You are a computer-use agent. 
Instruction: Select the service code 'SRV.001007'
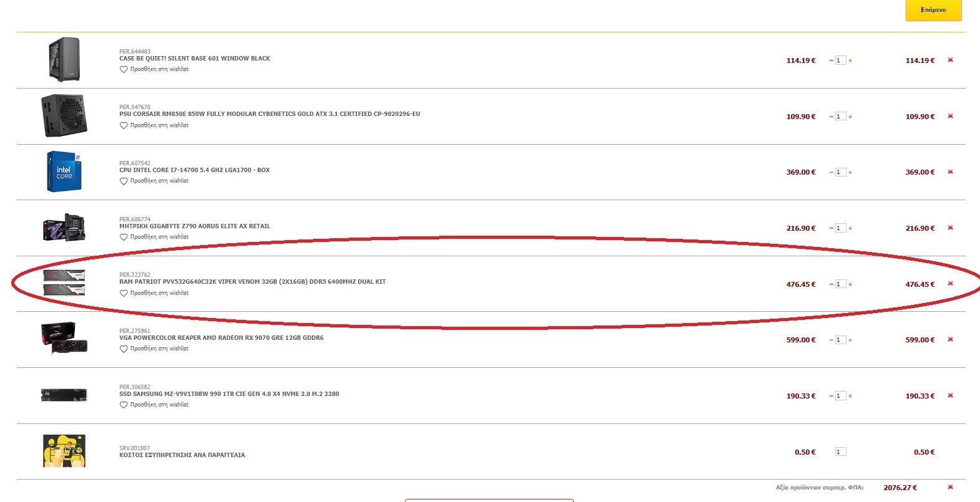pyautogui.click(x=135, y=448)
